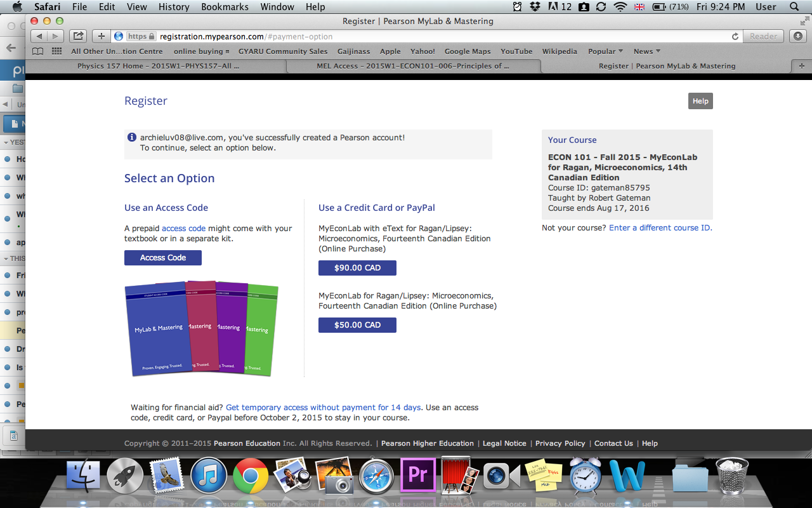Open the GYARU Community Sales bookmark
812x508 pixels.
coord(283,51)
